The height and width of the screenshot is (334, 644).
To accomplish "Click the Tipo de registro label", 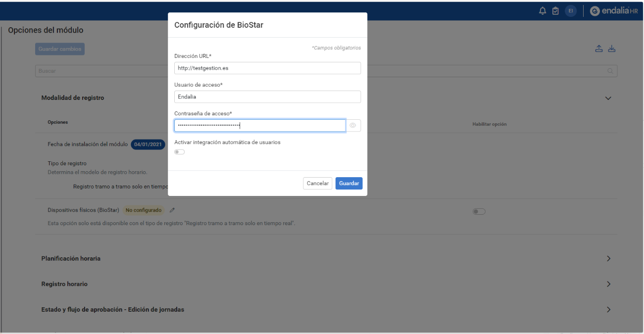I will pos(67,163).
